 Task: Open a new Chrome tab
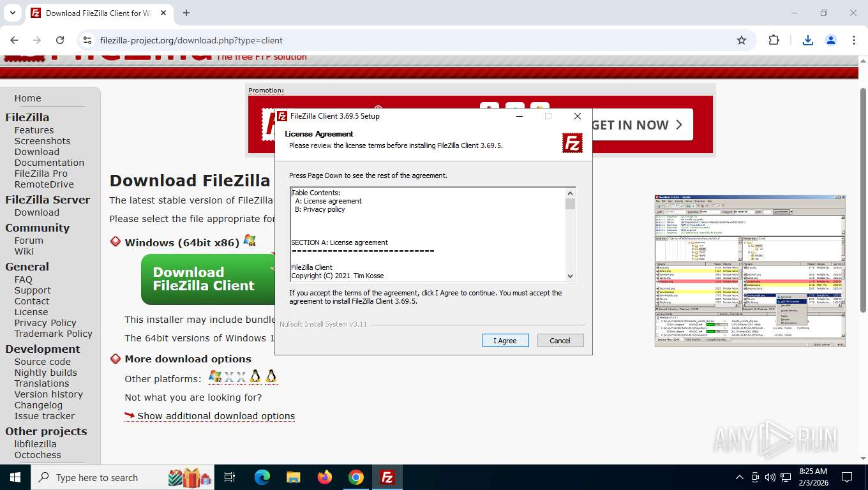(x=186, y=13)
